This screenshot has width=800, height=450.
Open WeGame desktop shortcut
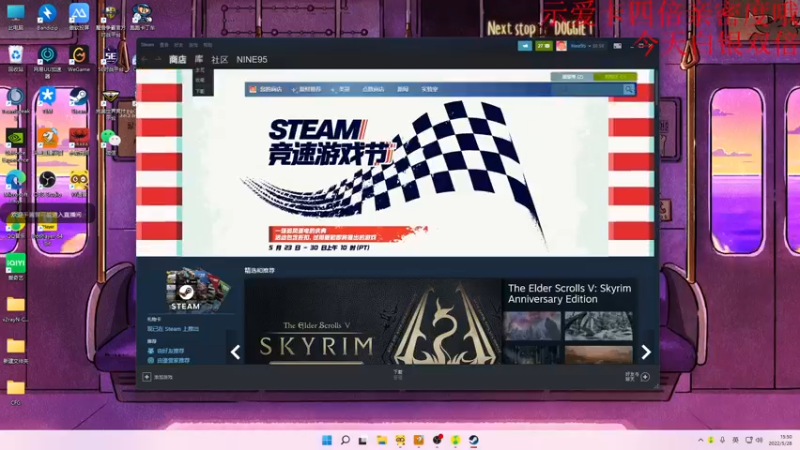pos(79,58)
